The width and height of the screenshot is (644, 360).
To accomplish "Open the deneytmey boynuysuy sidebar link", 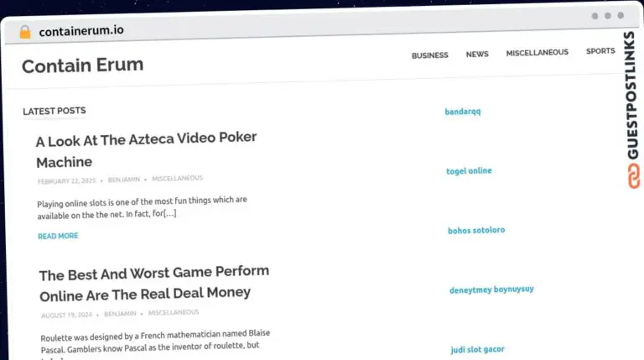I will tap(491, 290).
